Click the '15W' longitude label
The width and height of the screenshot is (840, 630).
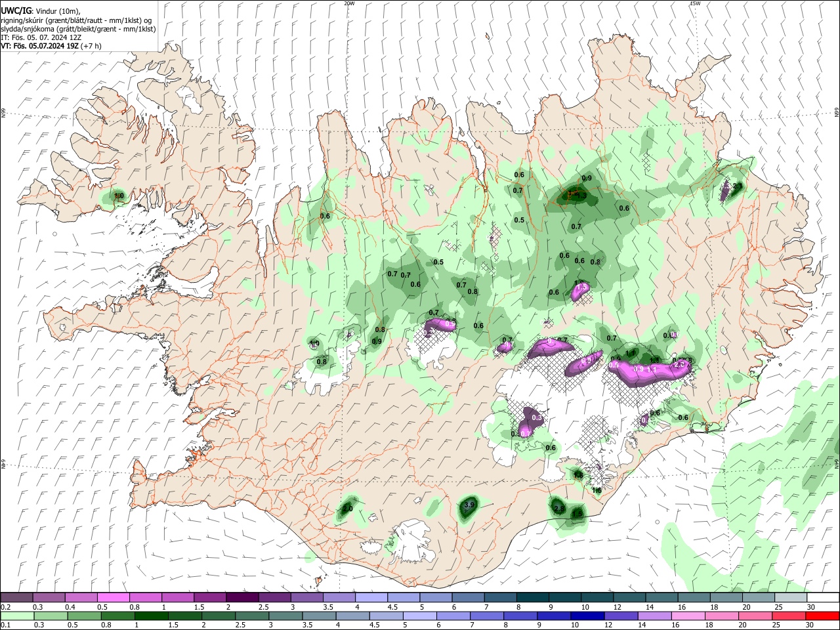pyautogui.click(x=695, y=3)
